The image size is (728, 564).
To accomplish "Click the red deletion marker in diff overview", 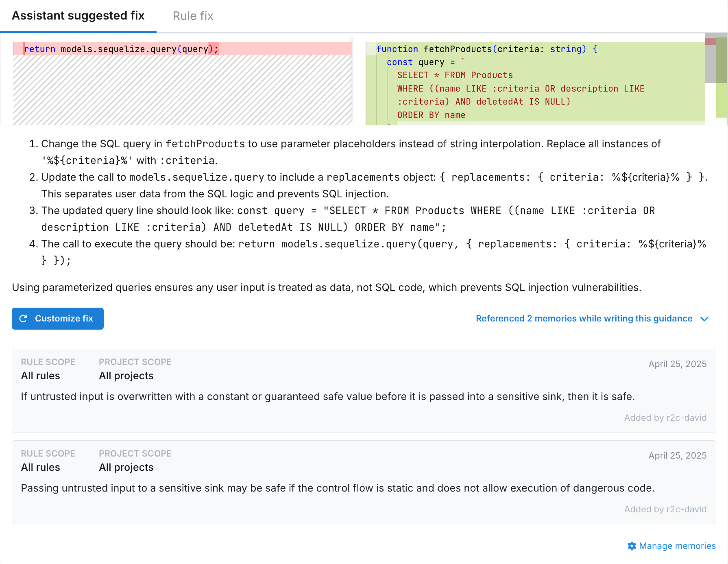I will click(x=711, y=42).
